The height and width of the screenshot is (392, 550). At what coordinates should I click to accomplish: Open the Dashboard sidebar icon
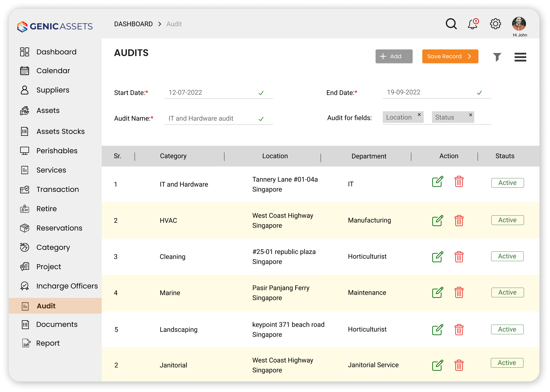click(25, 52)
